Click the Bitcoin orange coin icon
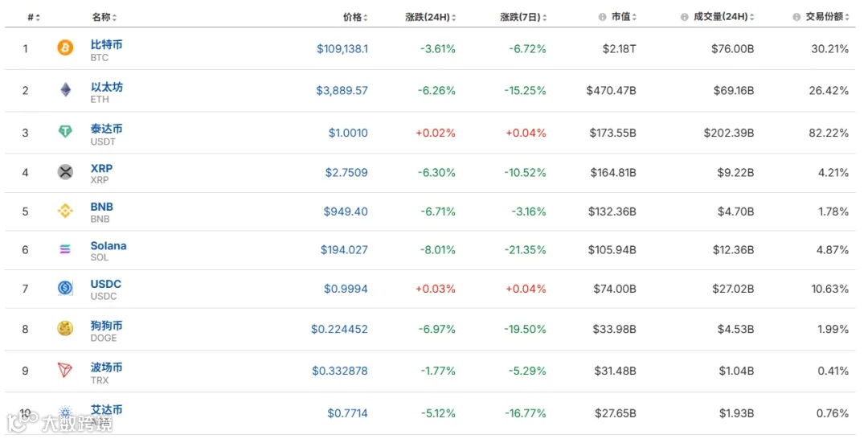 [x=65, y=47]
